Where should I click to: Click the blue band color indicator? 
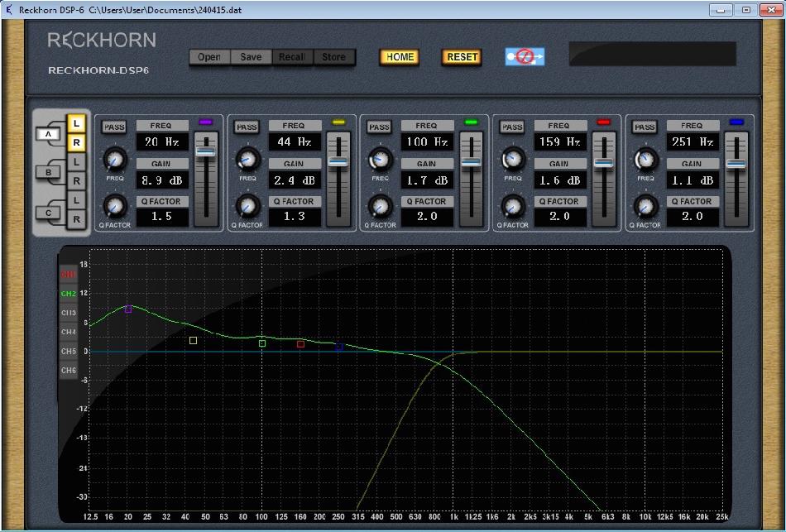(x=736, y=122)
